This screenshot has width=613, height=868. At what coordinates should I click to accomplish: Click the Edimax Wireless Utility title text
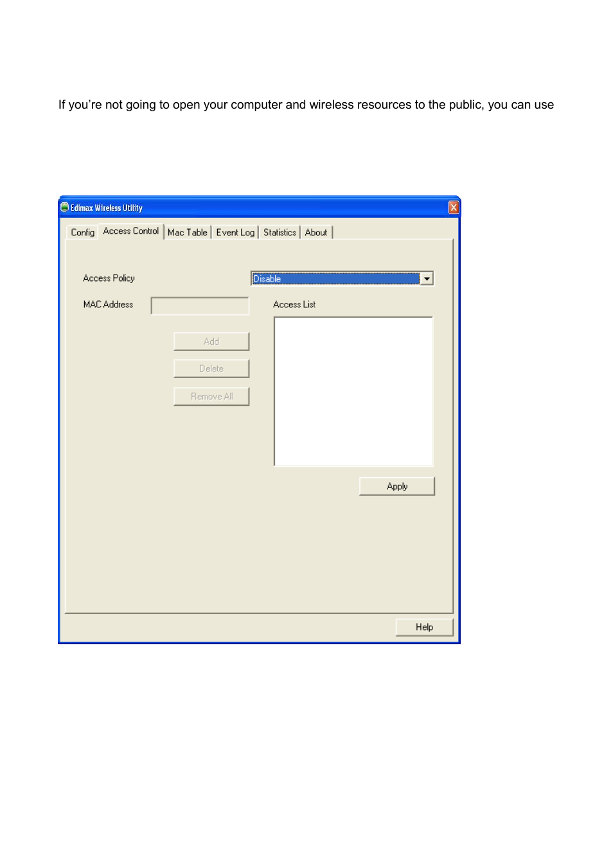coord(107,208)
